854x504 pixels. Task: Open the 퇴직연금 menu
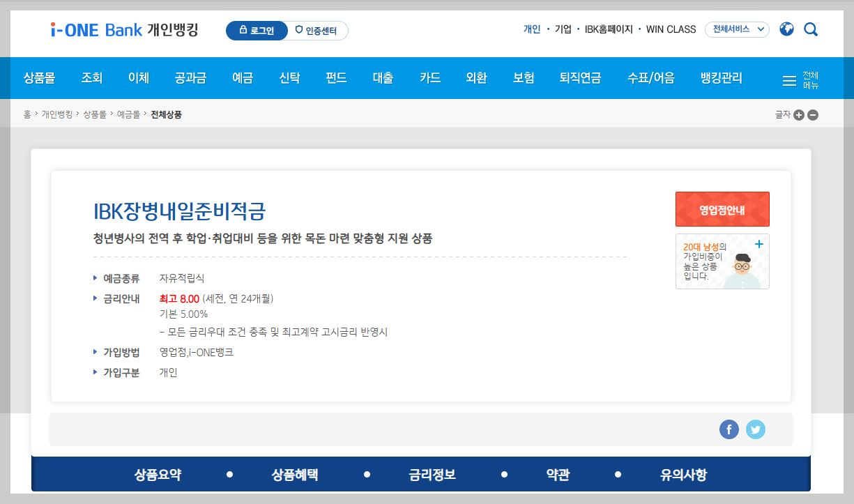pyautogui.click(x=580, y=78)
